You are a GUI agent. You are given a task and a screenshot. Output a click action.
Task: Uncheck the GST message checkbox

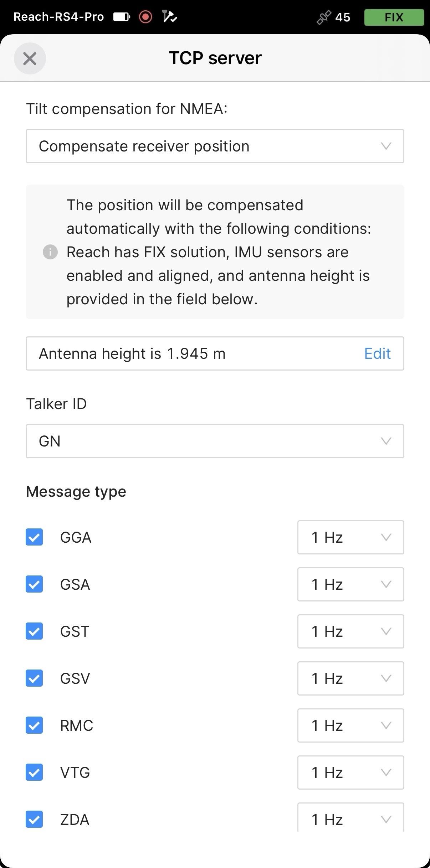coord(34,631)
